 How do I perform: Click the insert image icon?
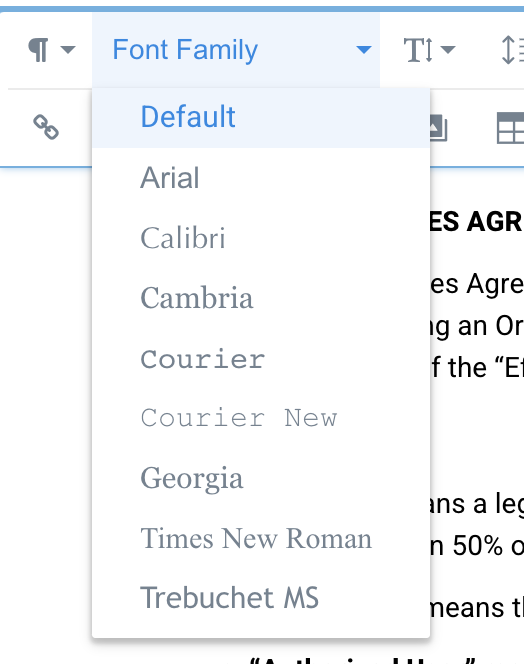tap(439, 127)
